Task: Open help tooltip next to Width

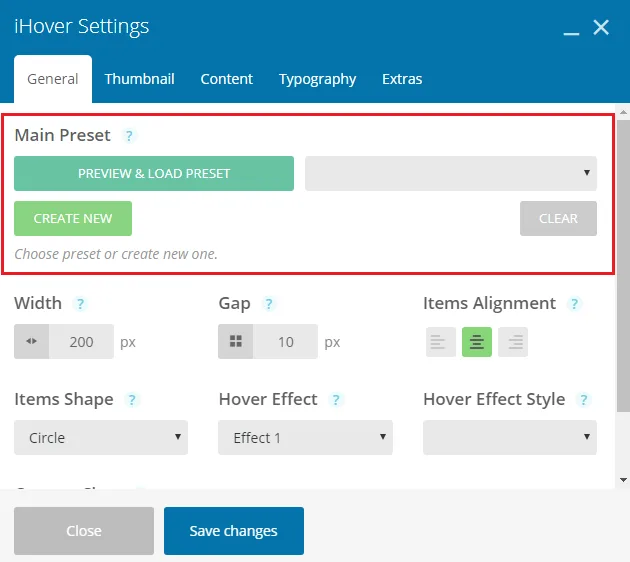Action: coord(80,304)
